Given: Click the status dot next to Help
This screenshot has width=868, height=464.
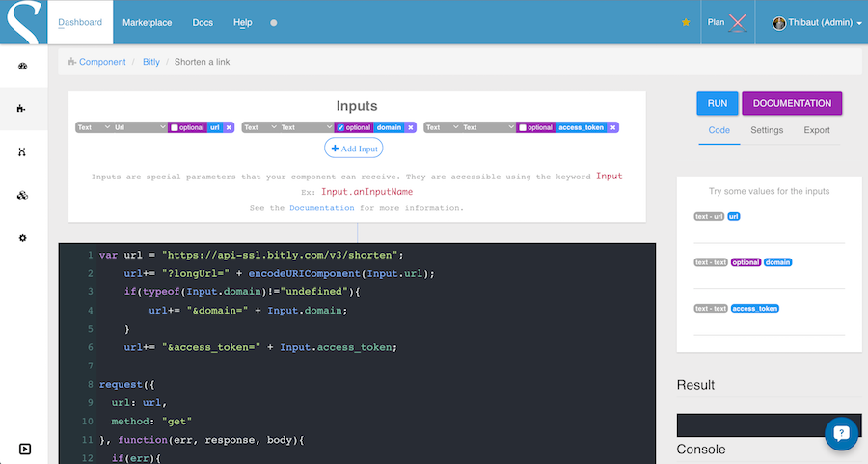Looking at the screenshot, I should point(274,23).
